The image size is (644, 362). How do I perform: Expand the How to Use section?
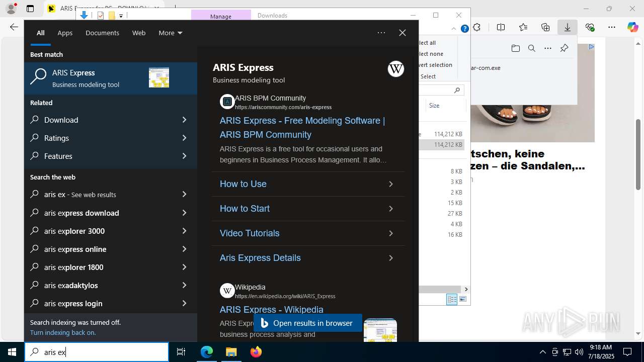coord(308,184)
